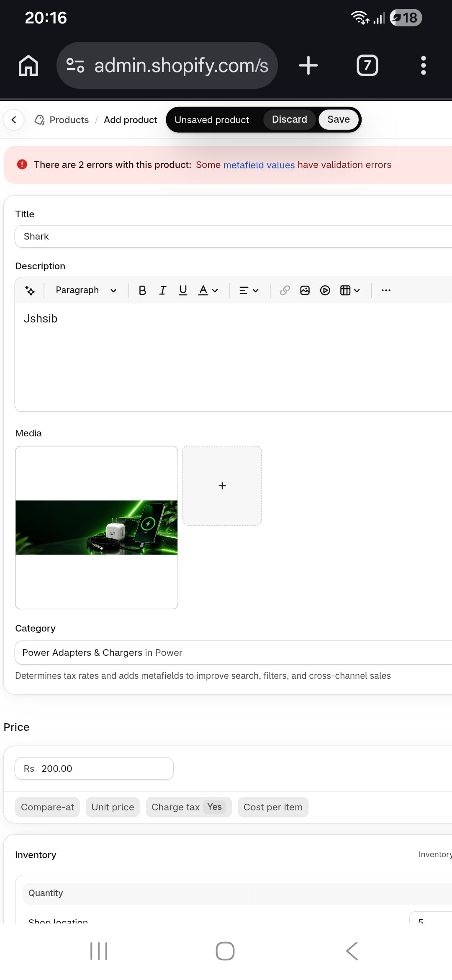Tap the Android recent apps button
This screenshot has height=980, width=452.
point(99,951)
